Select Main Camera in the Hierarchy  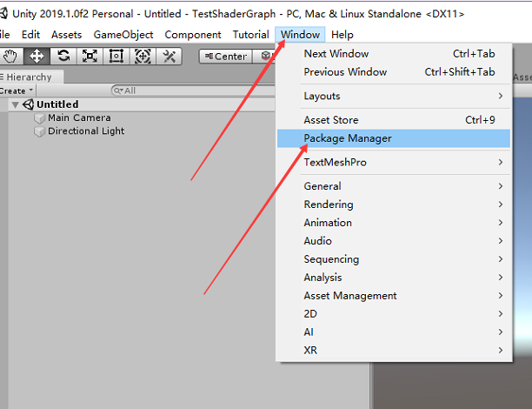79,117
